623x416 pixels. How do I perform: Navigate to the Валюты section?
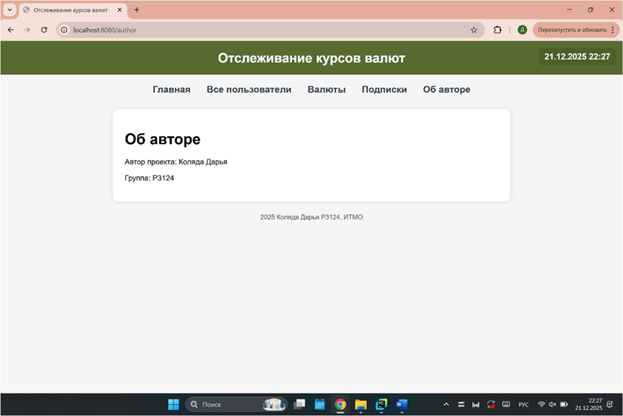tap(326, 90)
